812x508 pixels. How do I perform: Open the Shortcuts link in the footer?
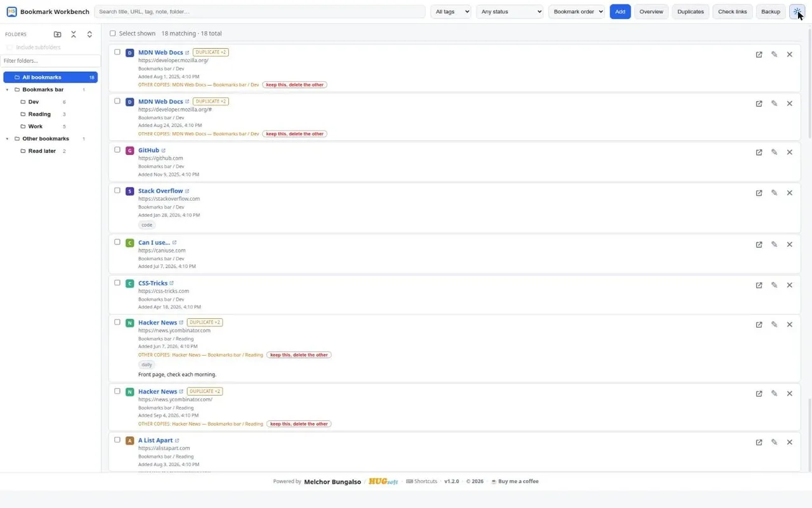click(x=422, y=481)
